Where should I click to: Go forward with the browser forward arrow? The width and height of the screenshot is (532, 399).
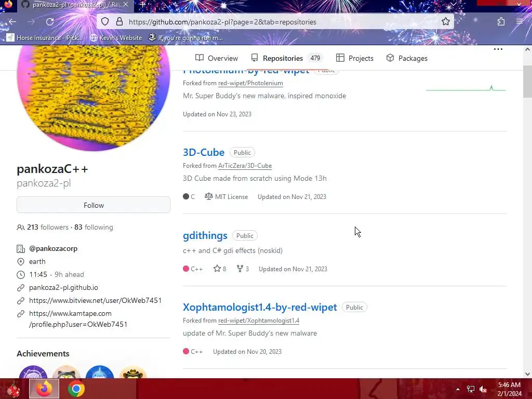pyautogui.click(x=31, y=22)
